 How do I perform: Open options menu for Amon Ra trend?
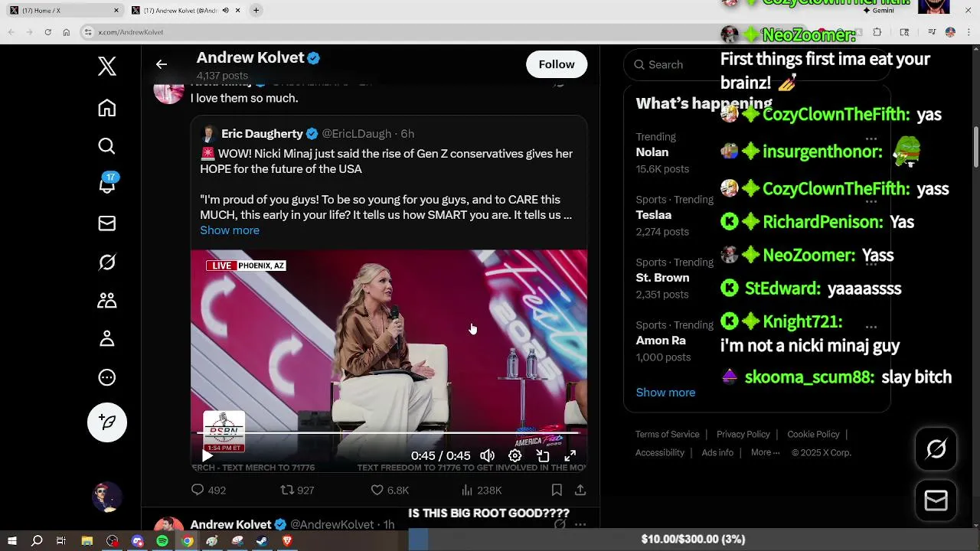pyautogui.click(x=871, y=327)
